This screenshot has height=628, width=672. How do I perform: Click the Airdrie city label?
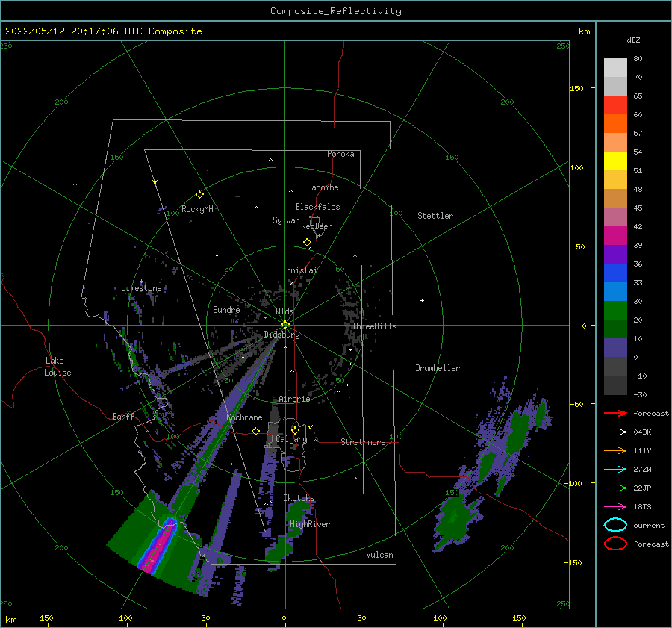294,399
